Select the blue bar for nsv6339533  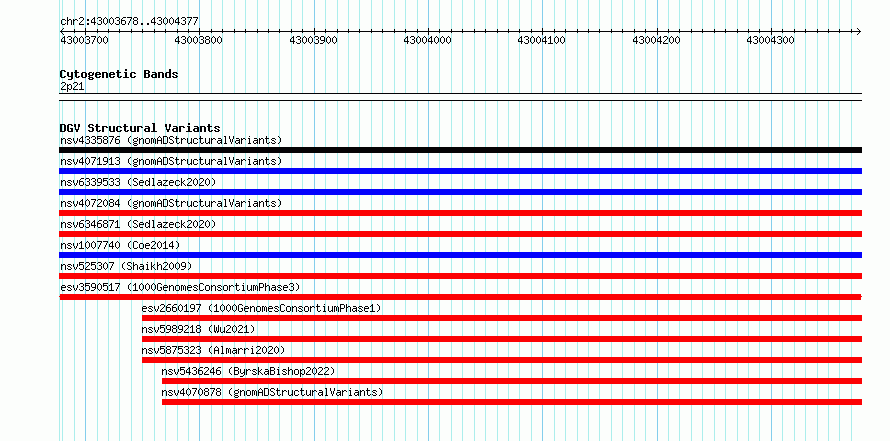460,192
